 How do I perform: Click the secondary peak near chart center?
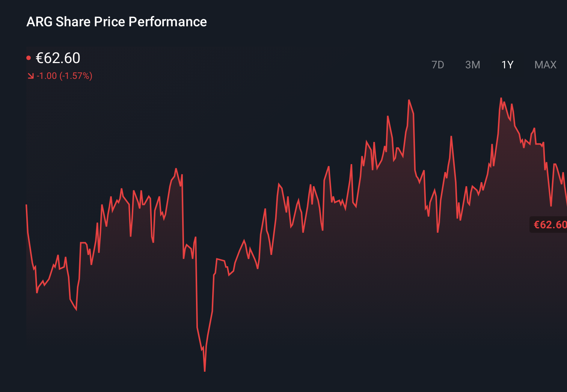coord(409,100)
